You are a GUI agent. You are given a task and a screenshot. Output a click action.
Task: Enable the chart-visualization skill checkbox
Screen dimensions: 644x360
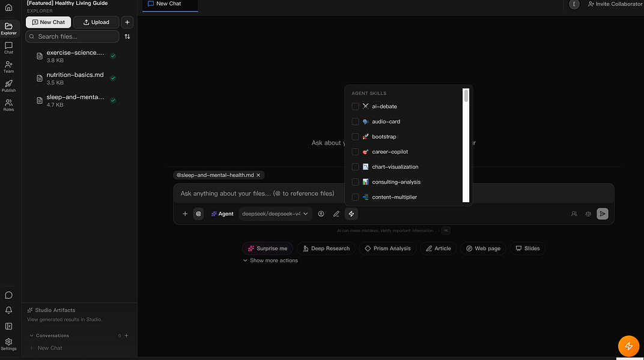(x=355, y=167)
